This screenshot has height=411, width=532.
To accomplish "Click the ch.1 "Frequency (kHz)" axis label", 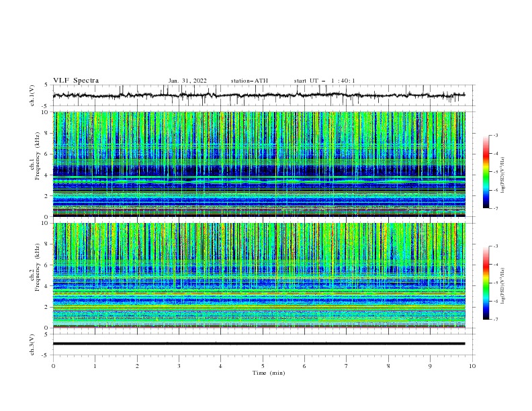I will pyautogui.click(x=38, y=156).
